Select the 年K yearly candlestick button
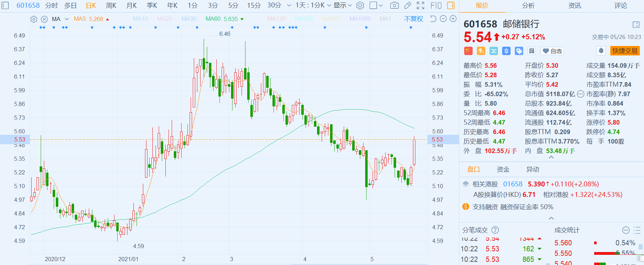The image size is (644, 265). point(172,5)
